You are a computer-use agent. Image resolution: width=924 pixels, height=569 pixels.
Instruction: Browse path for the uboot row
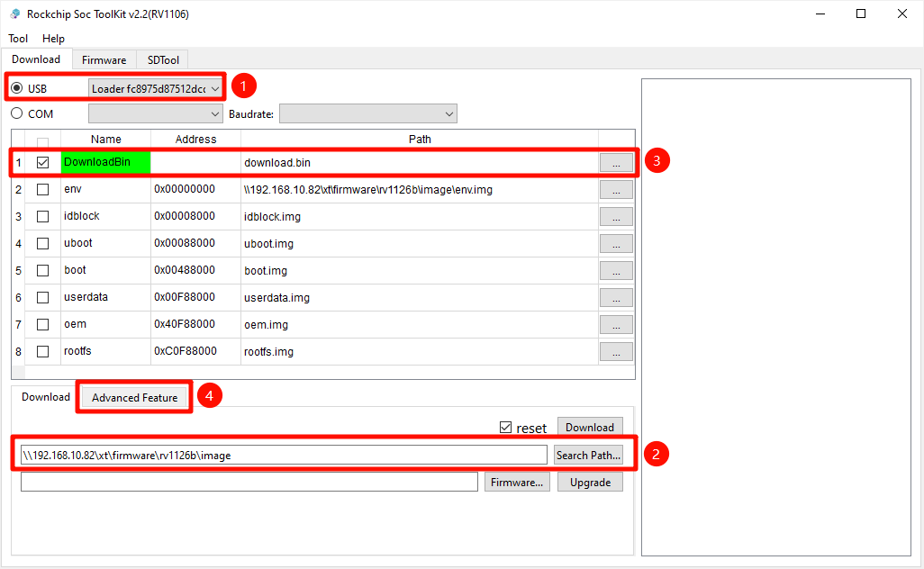pos(616,244)
